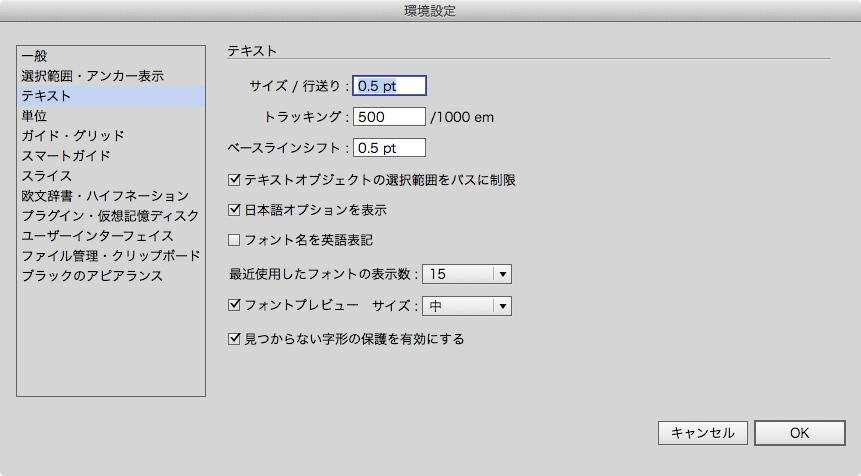Select ユーザーインターフェイス category
861x476 pixels.
(99, 236)
